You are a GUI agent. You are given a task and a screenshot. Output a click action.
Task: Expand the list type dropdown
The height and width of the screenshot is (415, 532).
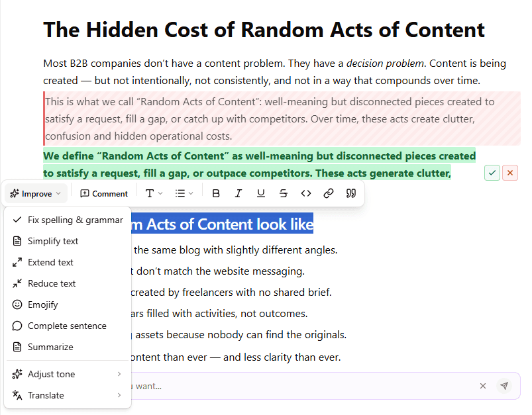pyautogui.click(x=184, y=193)
